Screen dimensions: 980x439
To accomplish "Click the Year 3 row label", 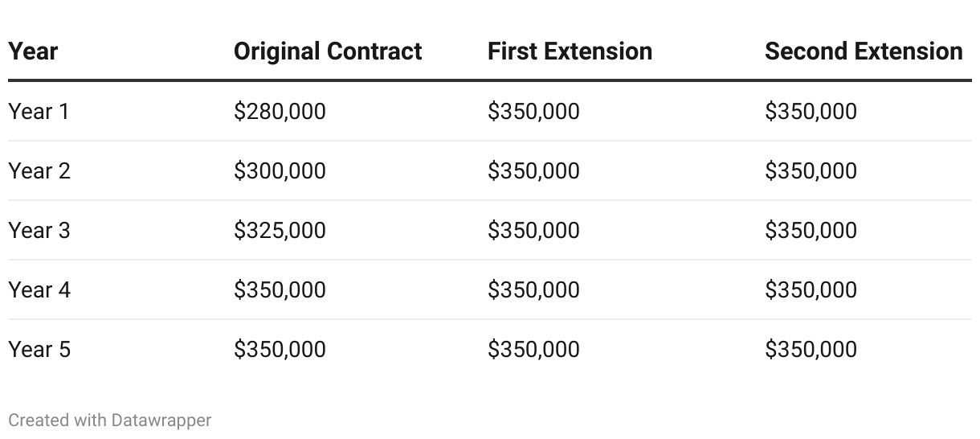I will [39, 230].
